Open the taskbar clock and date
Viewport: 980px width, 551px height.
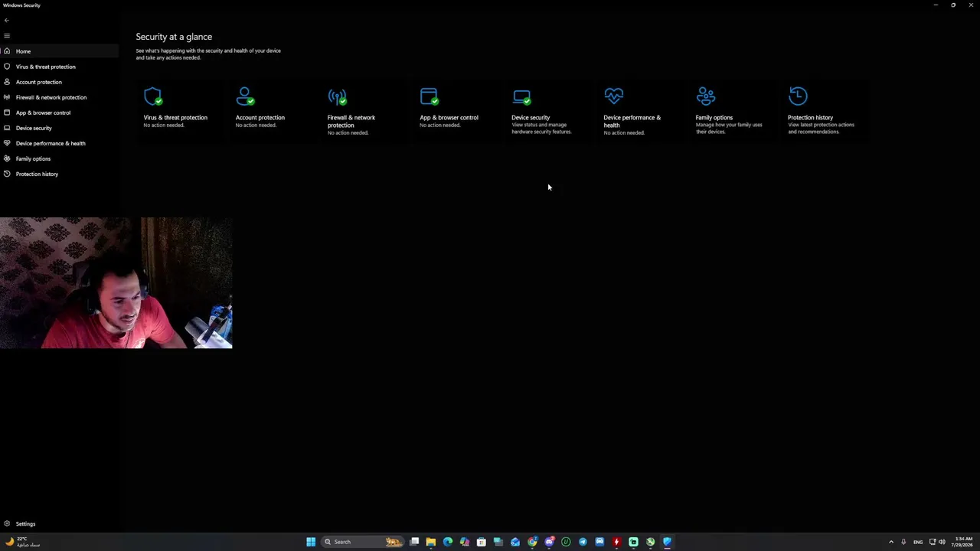pos(964,542)
